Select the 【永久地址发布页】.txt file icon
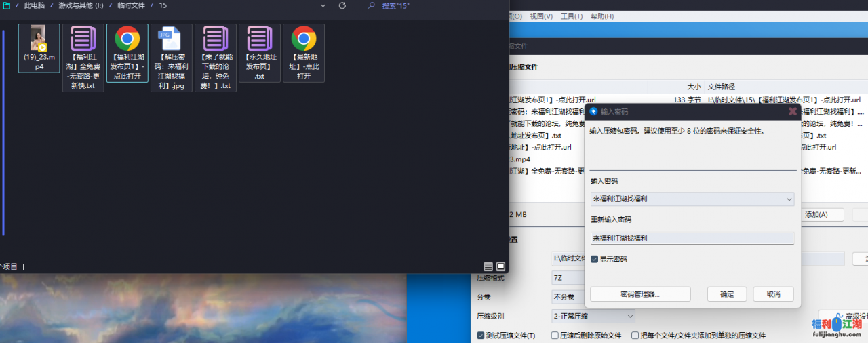868x343 pixels. (x=260, y=39)
